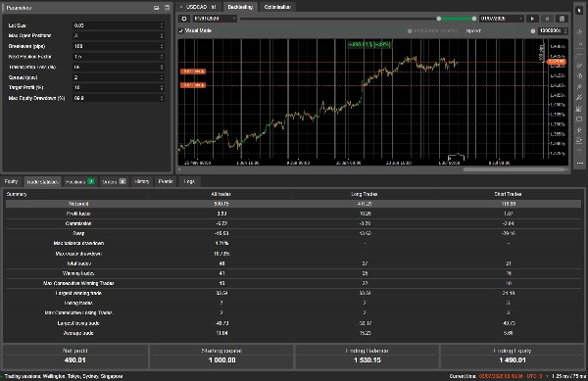Select the Max Consecutive Losing Trades row
Screen dimensions: 588x381
(293, 312)
